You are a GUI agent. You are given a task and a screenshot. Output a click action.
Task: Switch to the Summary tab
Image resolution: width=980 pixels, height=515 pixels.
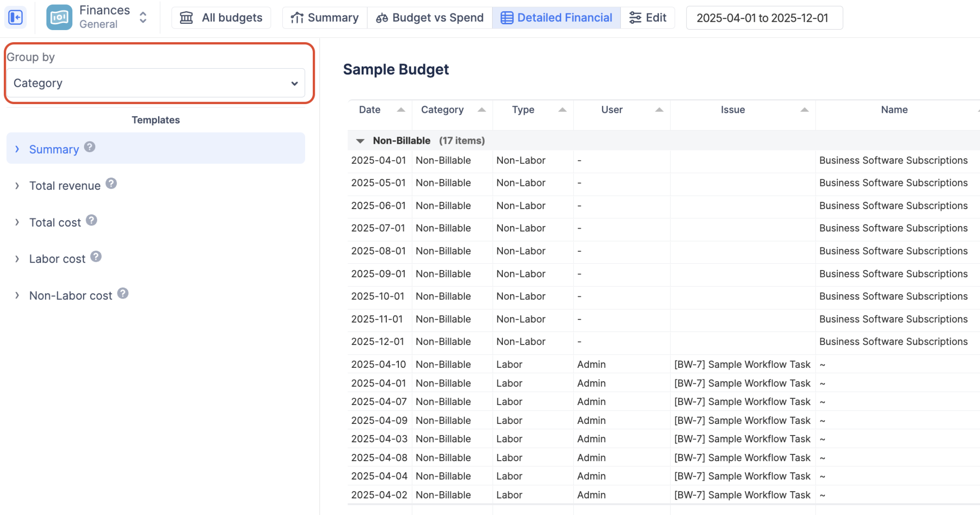click(x=325, y=18)
